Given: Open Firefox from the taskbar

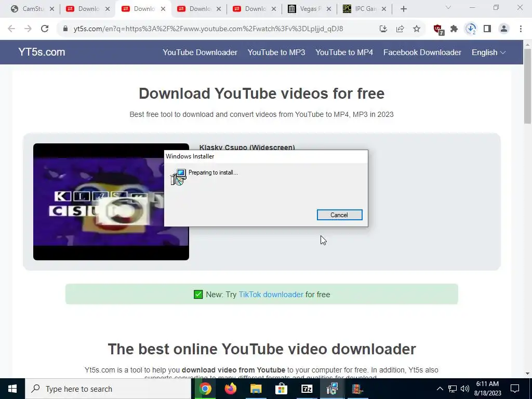Looking at the screenshot, I should point(231,389).
